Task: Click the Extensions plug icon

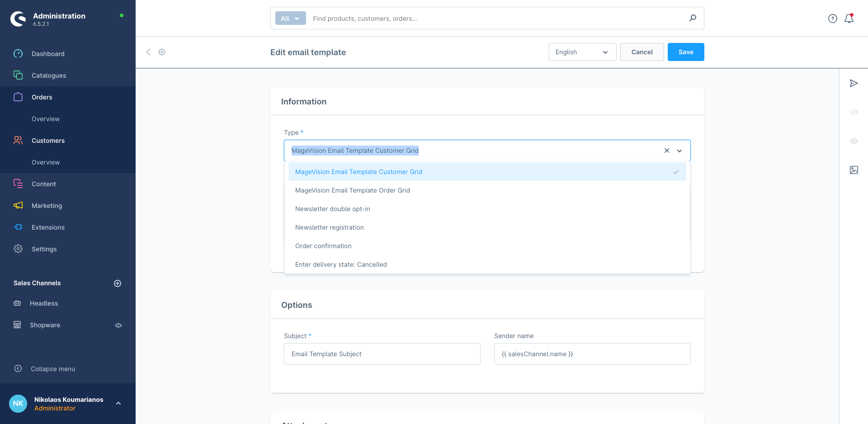Action: 18,227
